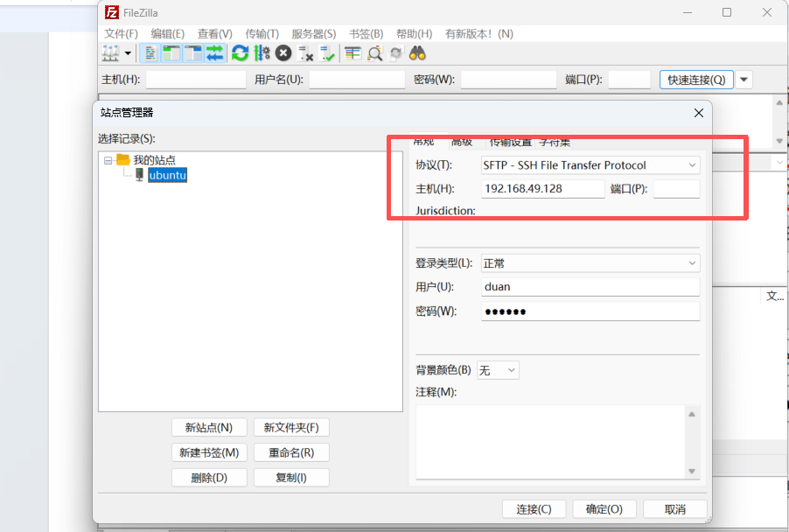Open the directory listing filters icon
This screenshot has height=532, width=789.
(353, 52)
